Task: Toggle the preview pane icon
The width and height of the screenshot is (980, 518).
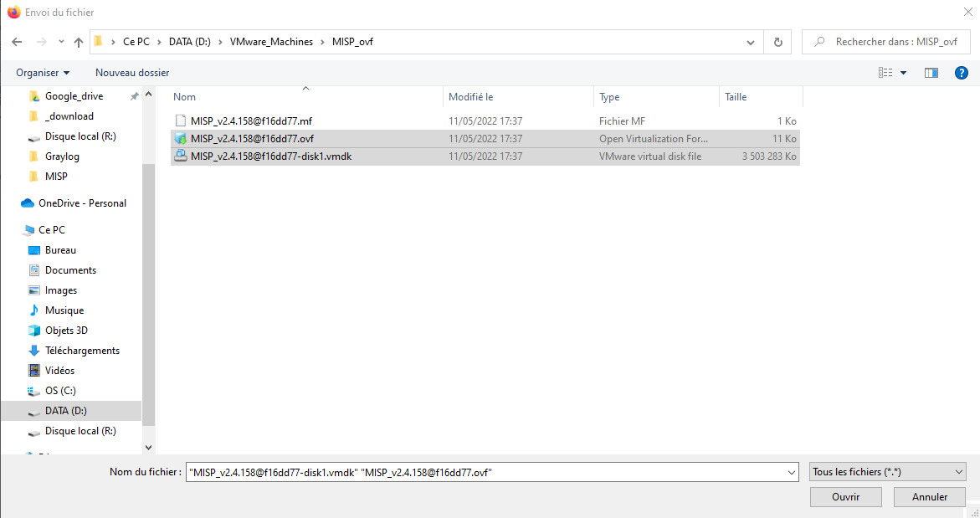Action: click(x=931, y=73)
